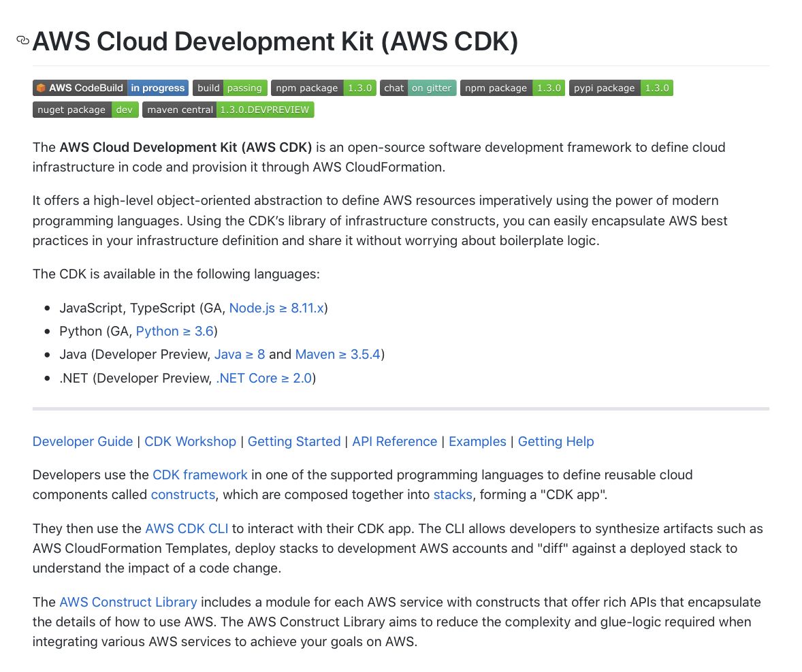This screenshot has width=802, height=672.
Task: Go to the CDK Workshop link
Action: click(190, 441)
